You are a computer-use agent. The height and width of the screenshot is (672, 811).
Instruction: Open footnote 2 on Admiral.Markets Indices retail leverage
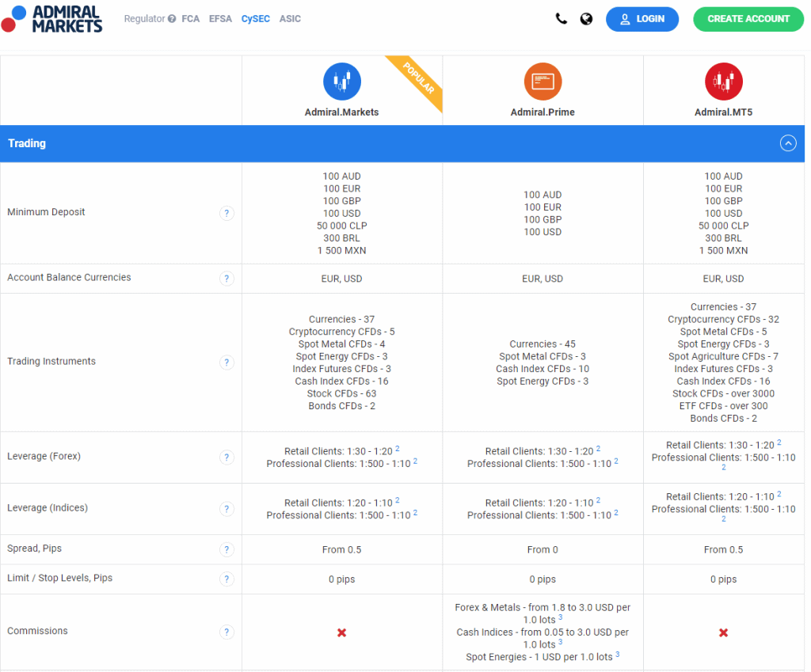coord(398,500)
